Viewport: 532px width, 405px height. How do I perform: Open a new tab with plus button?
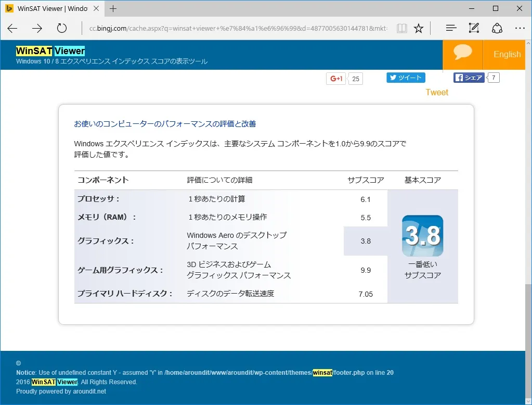(x=113, y=8)
